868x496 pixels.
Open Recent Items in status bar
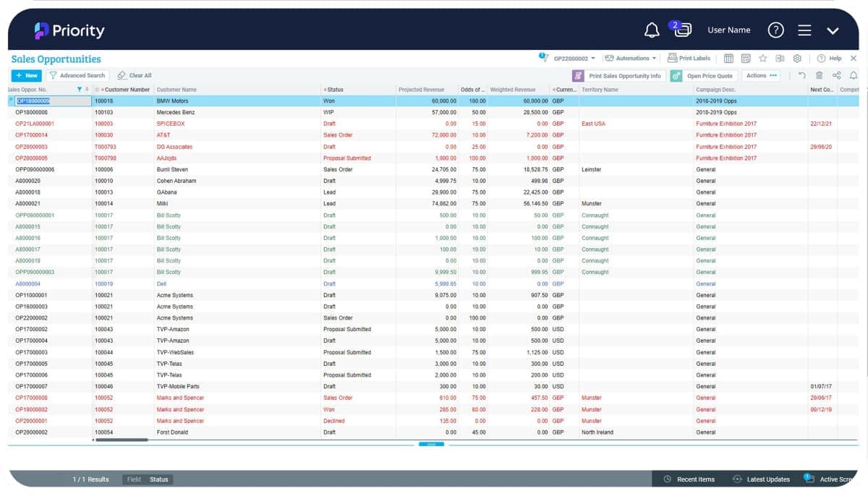click(x=689, y=479)
